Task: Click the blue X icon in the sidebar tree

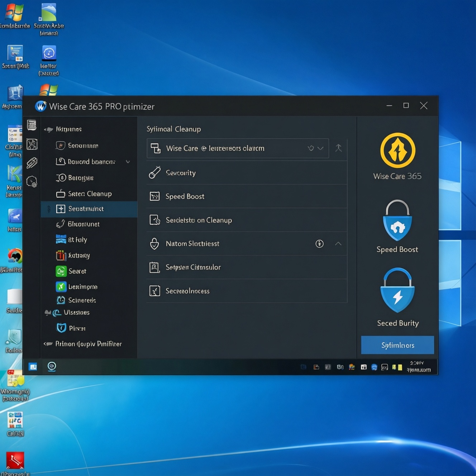Action: (x=61, y=287)
